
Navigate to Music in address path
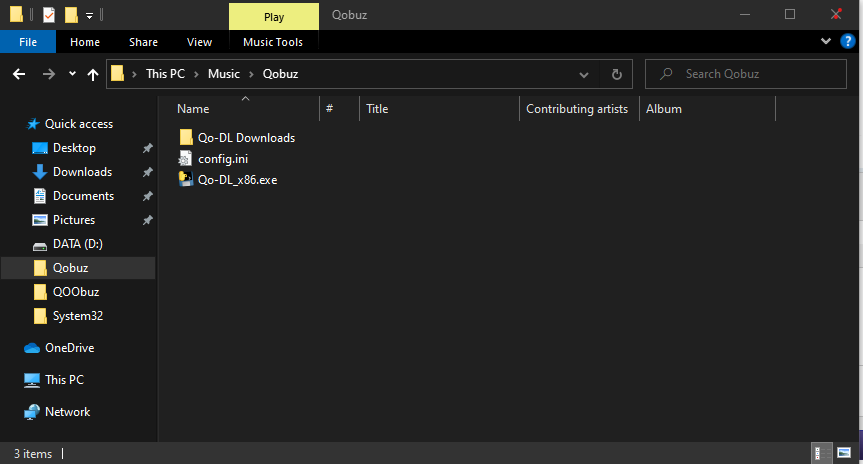point(224,74)
